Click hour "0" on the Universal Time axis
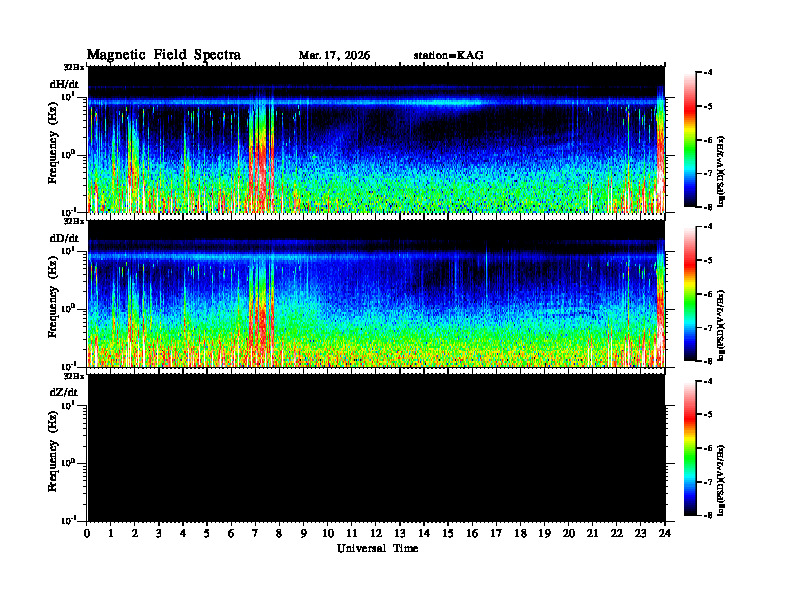Image resolution: width=792 pixels, height=612 pixels. pyautogui.click(x=87, y=534)
